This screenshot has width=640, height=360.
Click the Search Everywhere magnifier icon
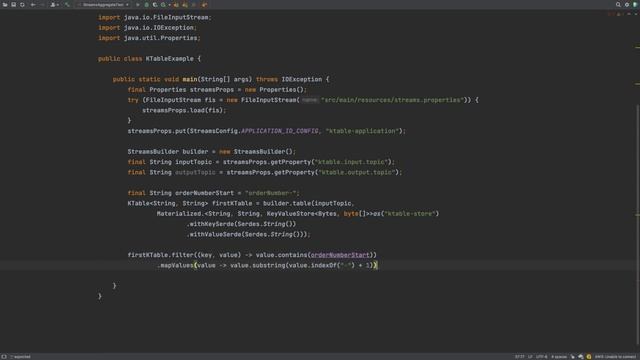coord(618,4)
